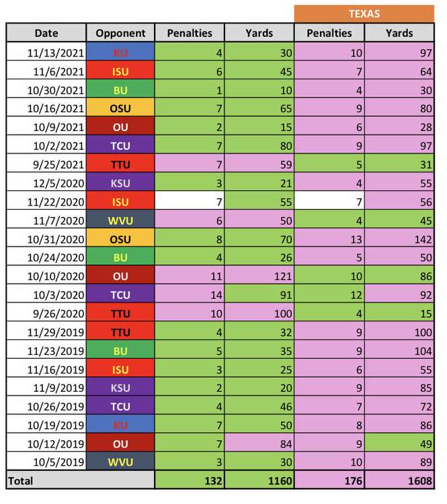This screenshot has width=447, height=504.
Task: Select the 12/5/2020 date cell
Action: click(x=46, y=182)
